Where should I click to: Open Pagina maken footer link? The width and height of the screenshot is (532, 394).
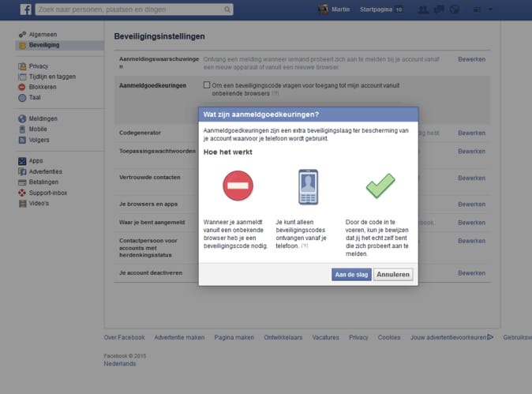[234, 337]
